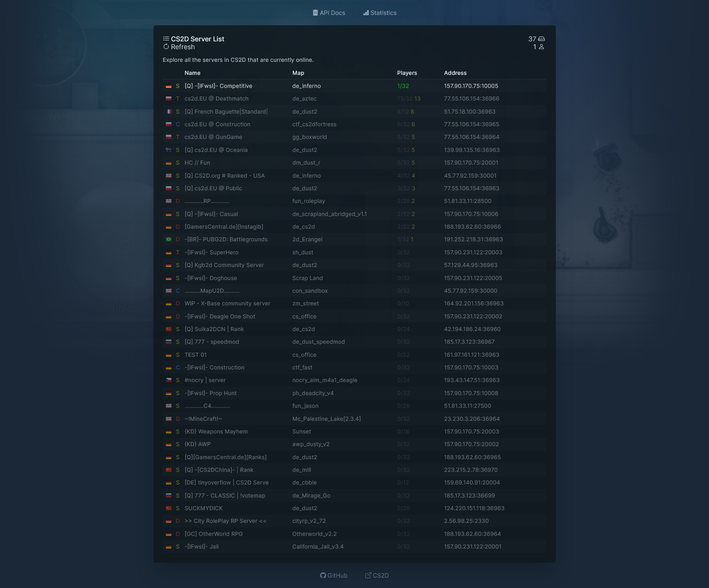709x588 pixels.
Task: Click the list icon beside CS2D Server List
Action: [166, 39]
